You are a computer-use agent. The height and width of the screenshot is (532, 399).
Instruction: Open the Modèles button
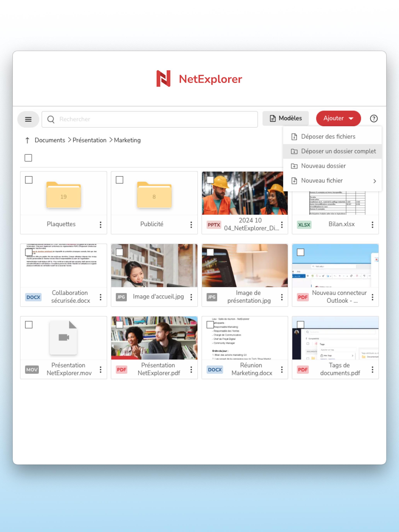pyautogui.click(x=286, y=118)
